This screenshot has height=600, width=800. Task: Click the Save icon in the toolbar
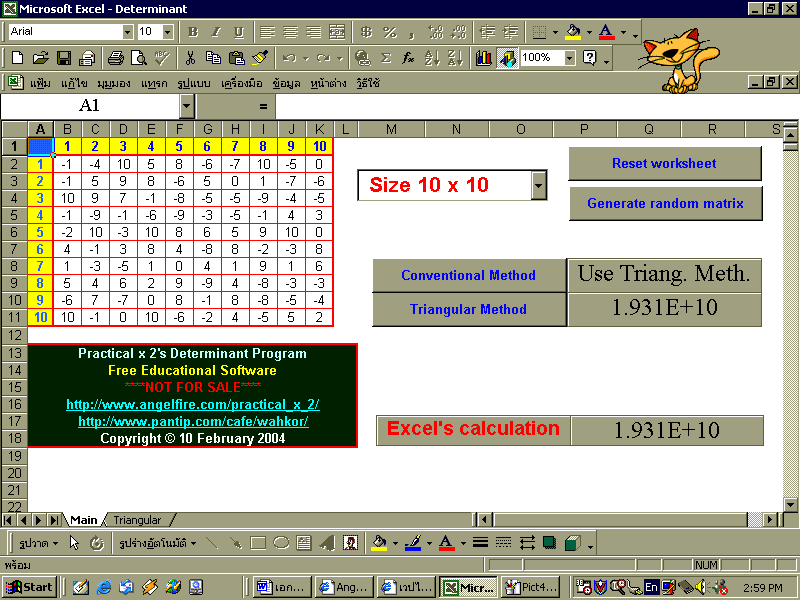63,58
